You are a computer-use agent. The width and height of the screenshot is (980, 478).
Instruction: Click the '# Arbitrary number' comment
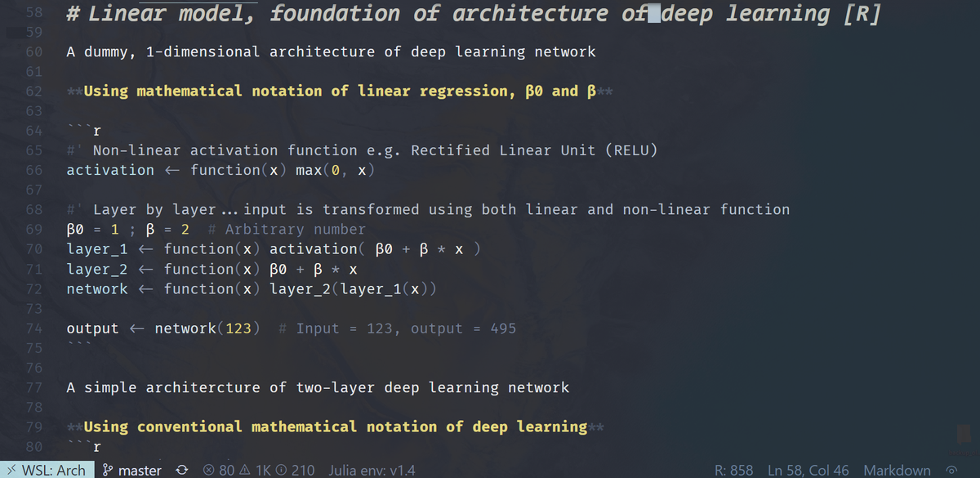point(287,230)
